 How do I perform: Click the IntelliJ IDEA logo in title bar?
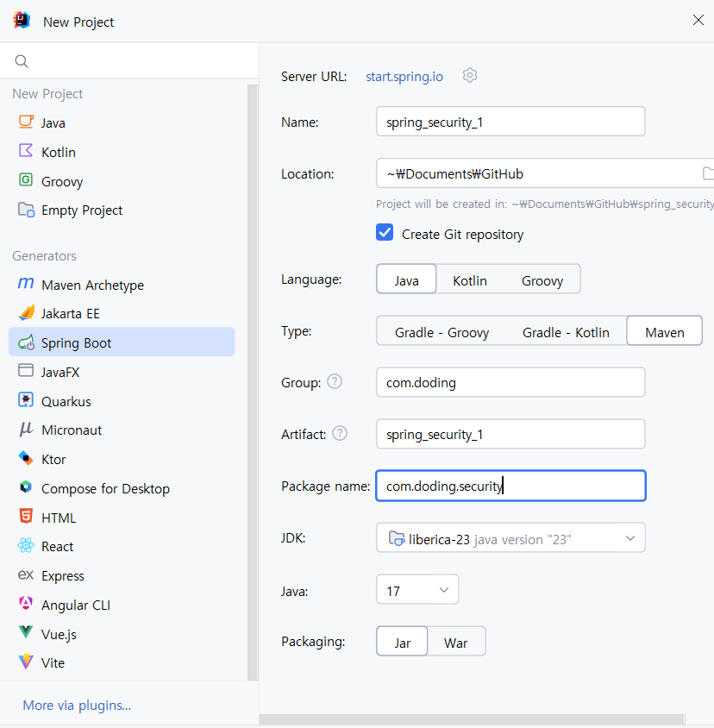click(x=22, y=21)
